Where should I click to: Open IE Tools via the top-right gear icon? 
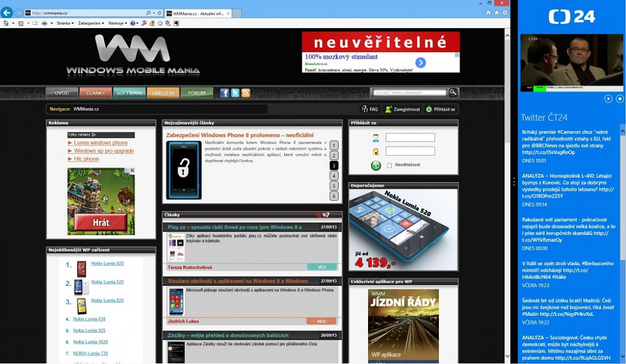tap(505, 13)
